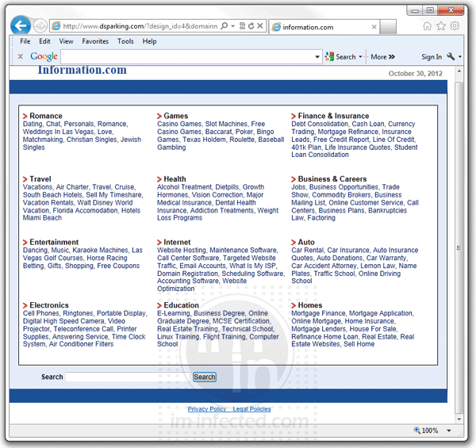Image resolution: width=476 pixels, height=448 pixels.
Task: Click the Stop loading X icon
Action: pyautogui.click(x=261, y=26)
